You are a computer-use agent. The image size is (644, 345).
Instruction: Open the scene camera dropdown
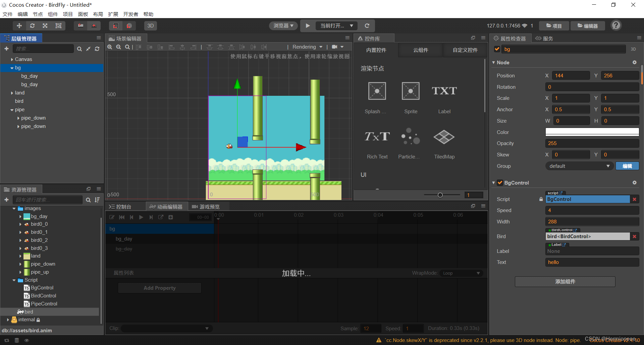coord(338,47)
